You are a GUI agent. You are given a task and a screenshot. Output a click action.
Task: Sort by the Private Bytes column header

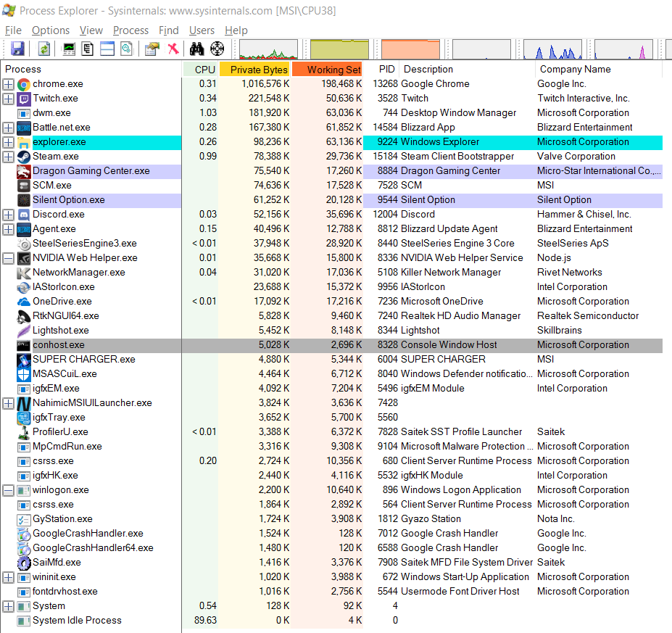coord(254,70)
